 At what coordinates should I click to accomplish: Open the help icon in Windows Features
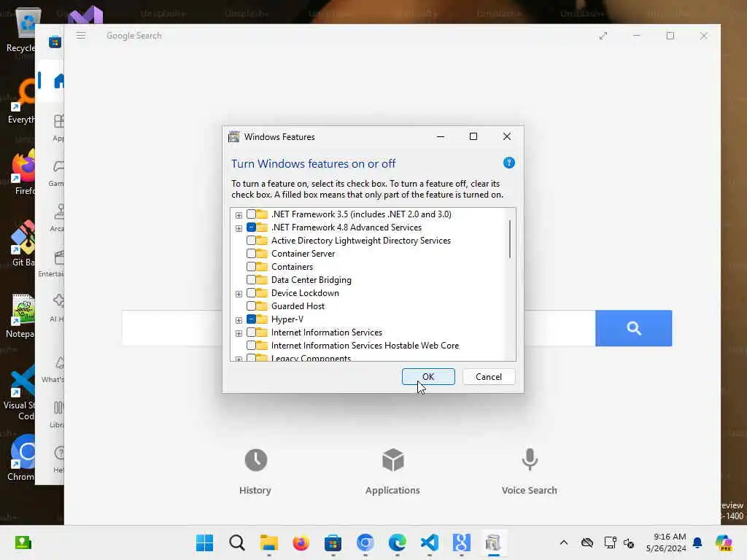click(x=508, y=163)
